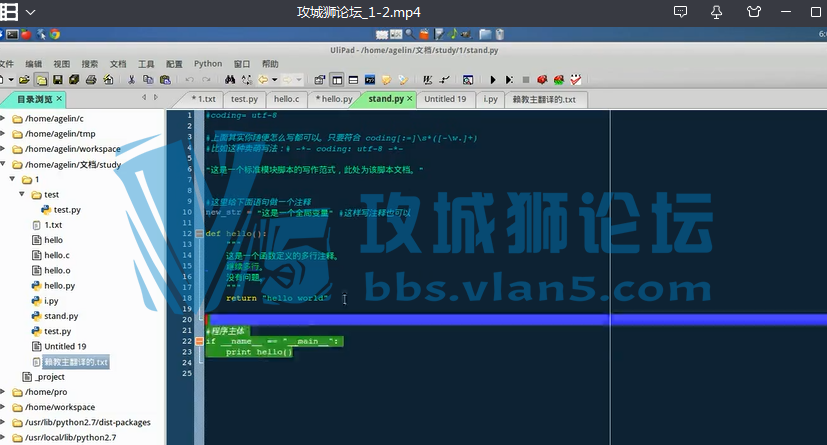Click the terminal icon in top panel
The width and height of the screenshot is (827, 445).
(x=12, y=34)
